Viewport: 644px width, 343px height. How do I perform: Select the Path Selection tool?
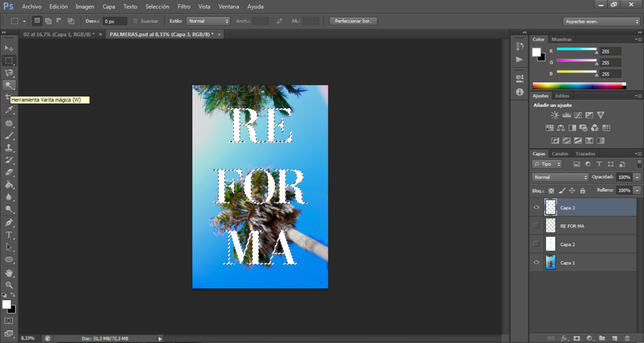[9, 248]
